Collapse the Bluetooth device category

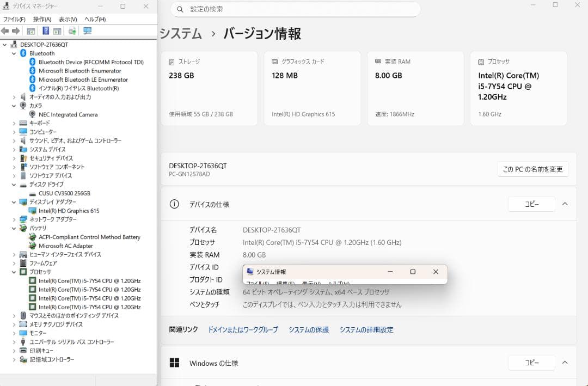point(13,53)
